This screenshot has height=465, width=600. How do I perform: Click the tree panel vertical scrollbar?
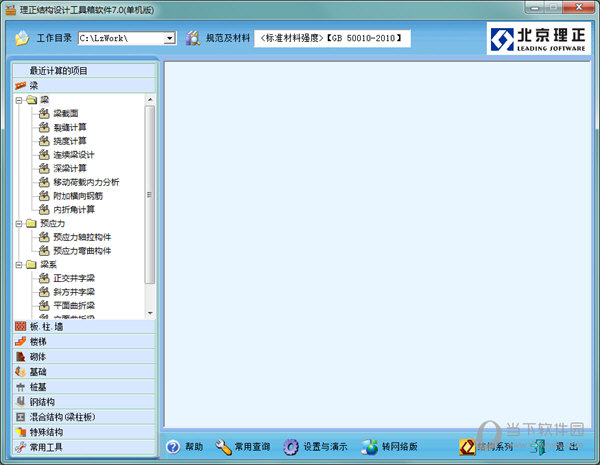pos(150,200)
